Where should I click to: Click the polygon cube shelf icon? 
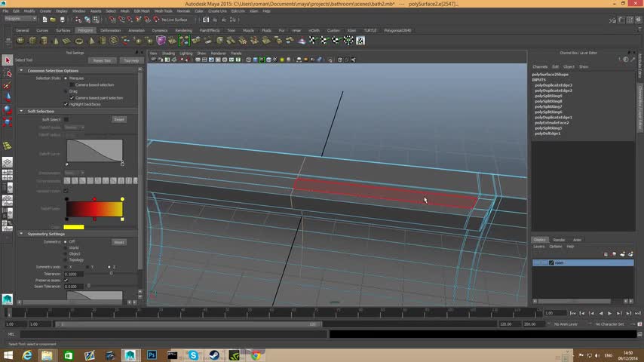point(32,41)
